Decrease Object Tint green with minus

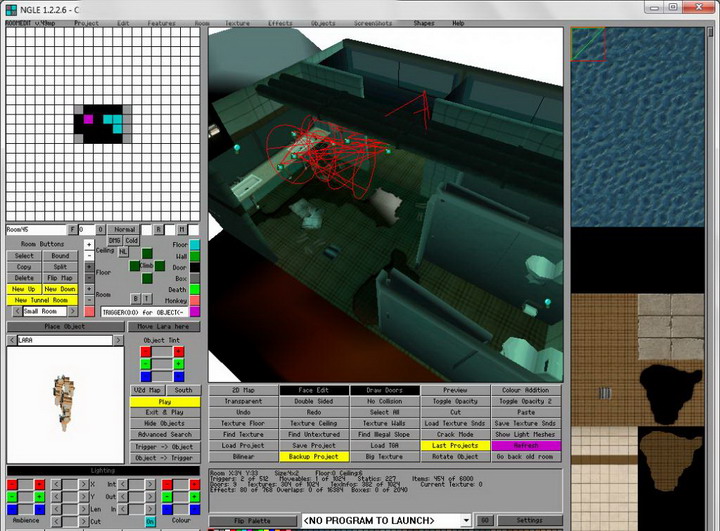click(x=146, y=364)
